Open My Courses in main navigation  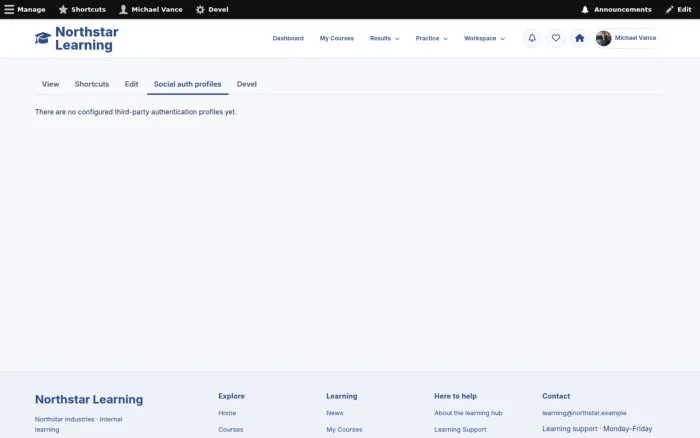click(x=337, y=38)
